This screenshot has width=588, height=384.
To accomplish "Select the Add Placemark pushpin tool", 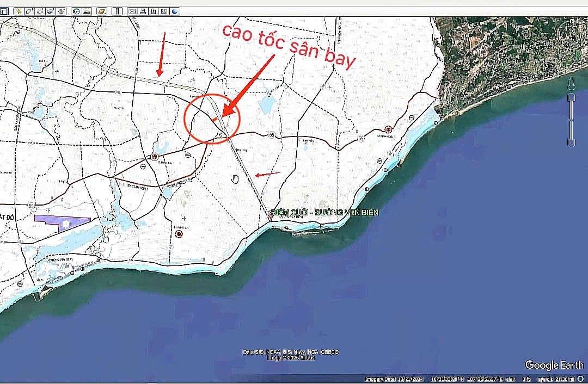I will coord(18,11).
